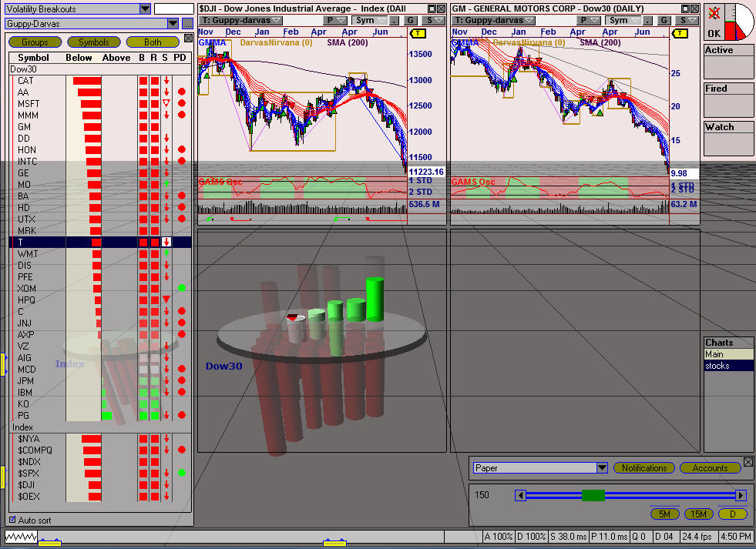This screenshot has width=756, height=549.
Task: Click the hollow red triangle in the MSFT row
Action: point(166,103)
